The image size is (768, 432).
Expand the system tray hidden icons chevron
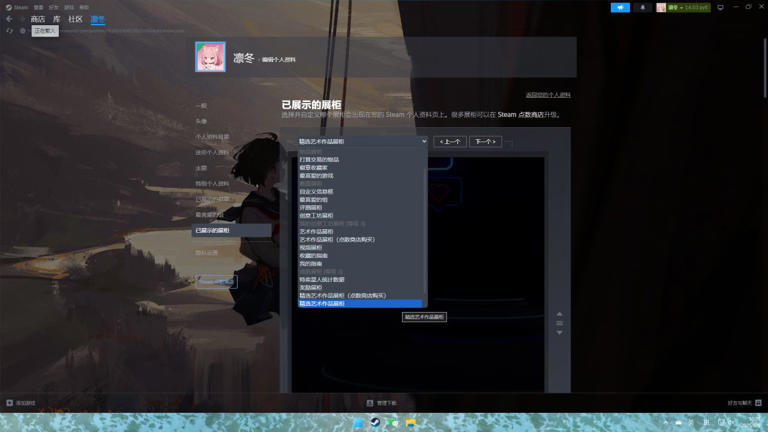(x=665, y=423)
